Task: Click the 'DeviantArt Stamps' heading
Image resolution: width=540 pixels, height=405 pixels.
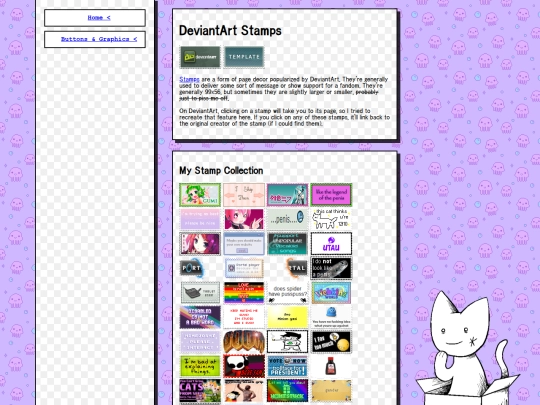Action: point(230,31)
